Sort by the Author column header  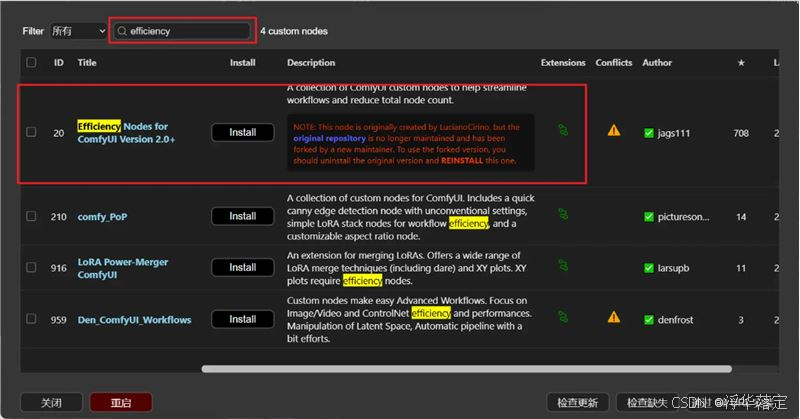click(657, 62)
